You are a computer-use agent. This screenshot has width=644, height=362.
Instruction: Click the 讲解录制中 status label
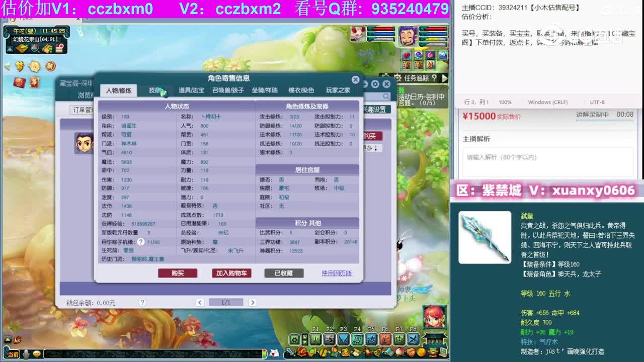(593, 115)
